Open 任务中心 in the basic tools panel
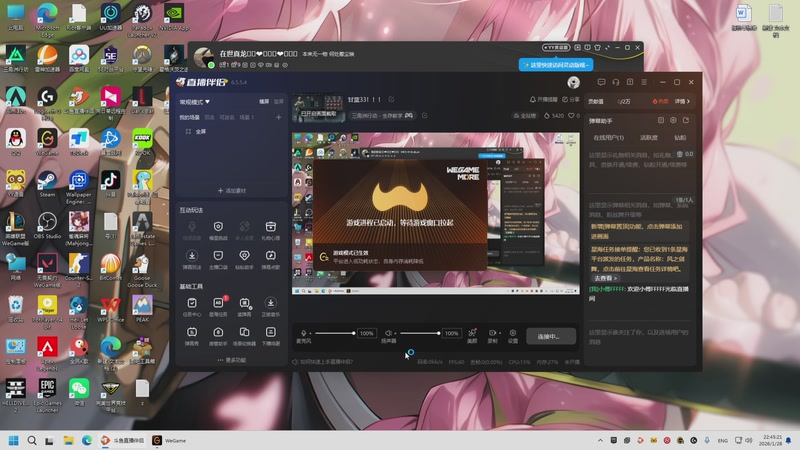The width and height of the screenshot is (800, 450). 192,307
